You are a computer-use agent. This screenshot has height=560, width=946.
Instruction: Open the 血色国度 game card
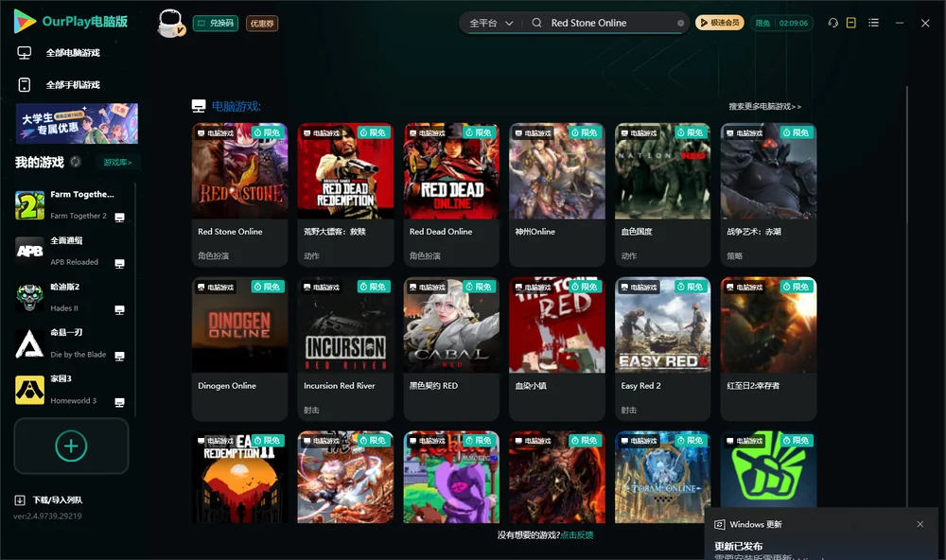pyautogui.click(x=662, y=194)
